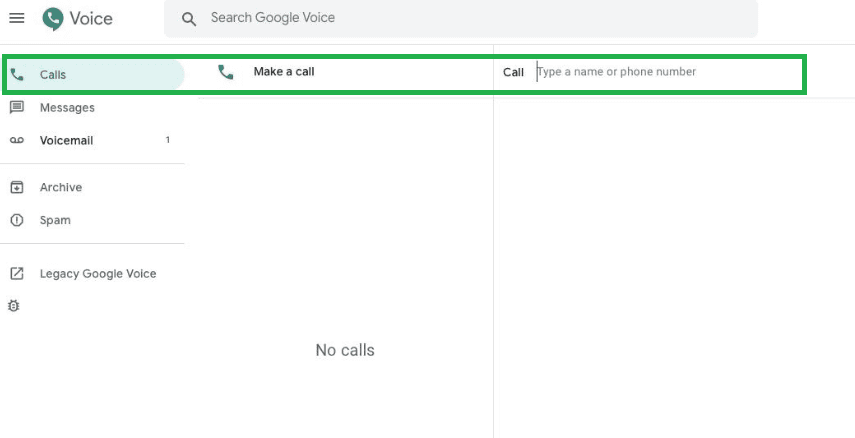This screenshot has height=438, width=855.
Task: Click the Voicemail tape icon
Action: point(16,140)
